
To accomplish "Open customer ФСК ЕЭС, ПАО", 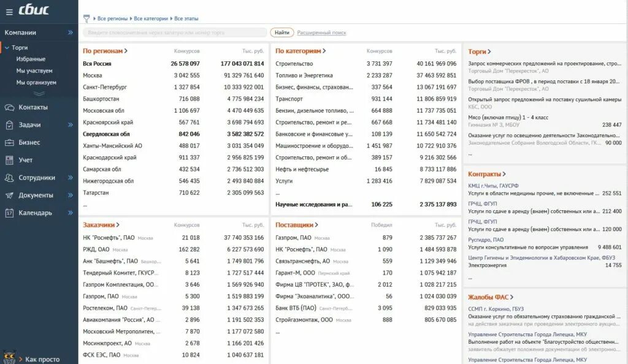I will [x=101, y=355].
